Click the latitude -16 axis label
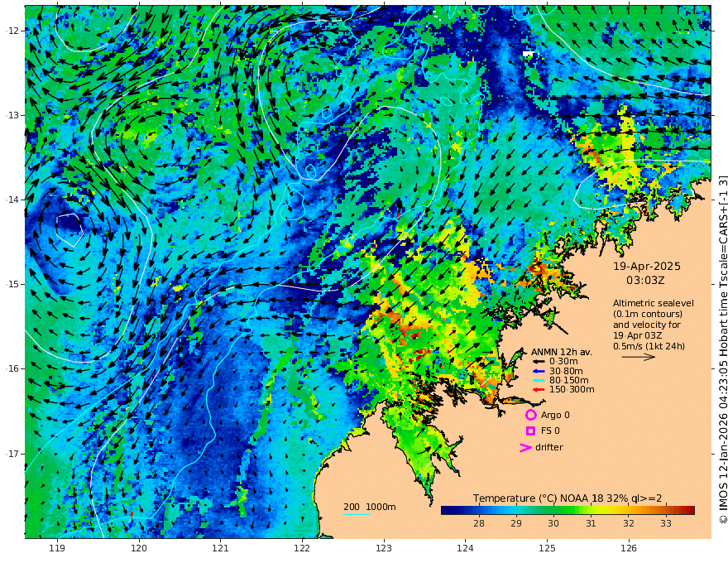Viewport: 728px width, 563px height. [x=12, y=368]
